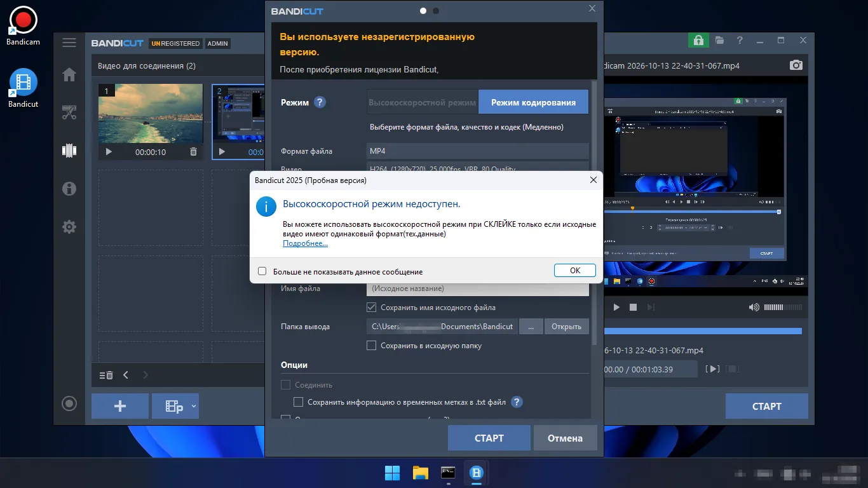Click 'Открыть' output folder button
Screen dimensions: 868x488
[566, 327]
